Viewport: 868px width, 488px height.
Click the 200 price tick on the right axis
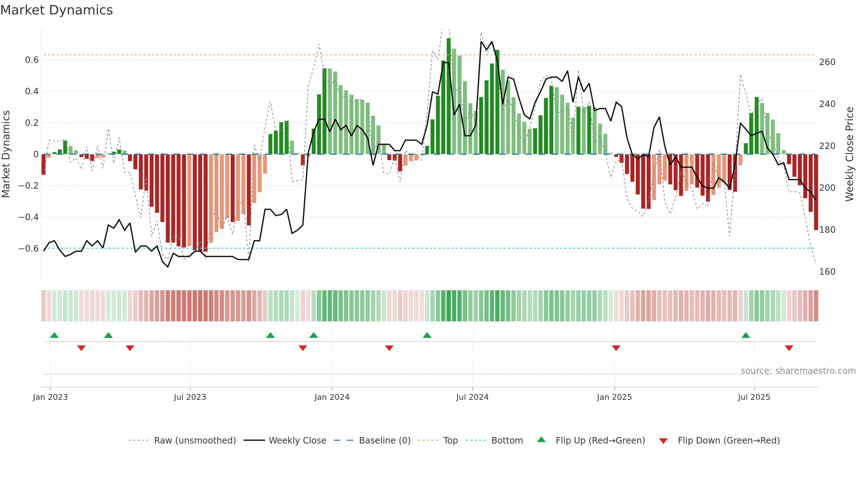click(x=827, y=188)
